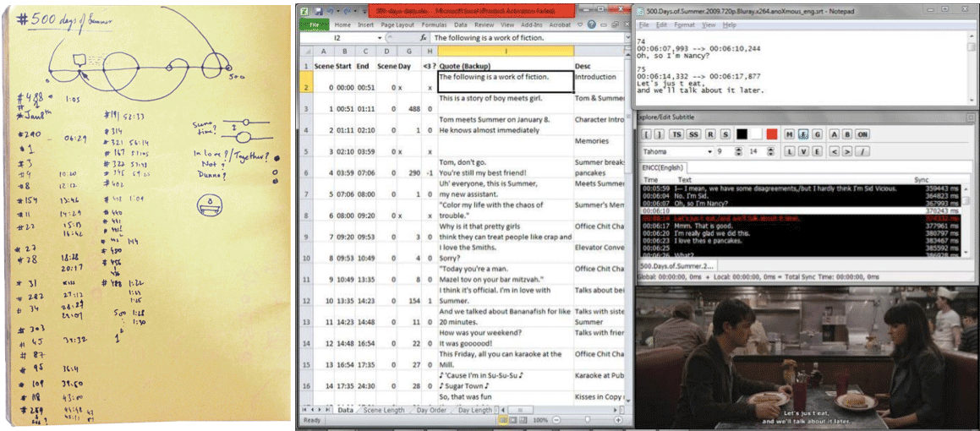
Task: Click the M button in subtitle toolbar
Action: click(790, 134)
